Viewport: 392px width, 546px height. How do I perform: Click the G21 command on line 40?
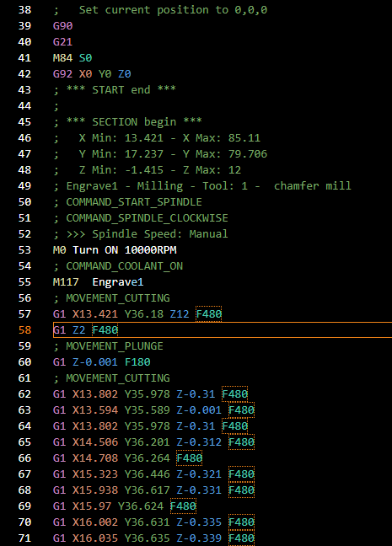point(62,42)
